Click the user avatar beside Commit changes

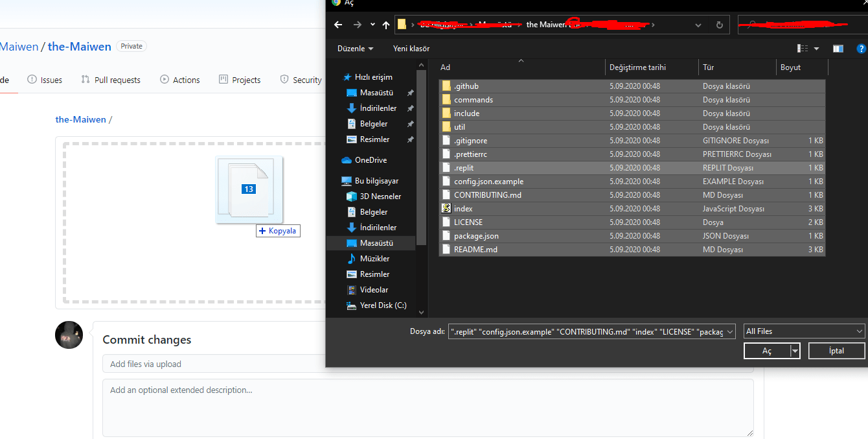(69, 335)
